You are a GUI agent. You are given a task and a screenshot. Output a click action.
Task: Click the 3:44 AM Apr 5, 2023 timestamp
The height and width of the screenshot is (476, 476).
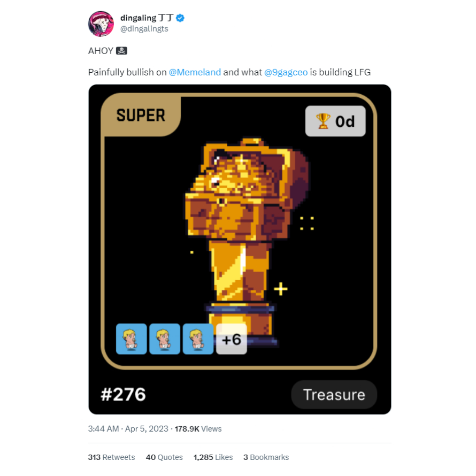(x=128, y=428)
